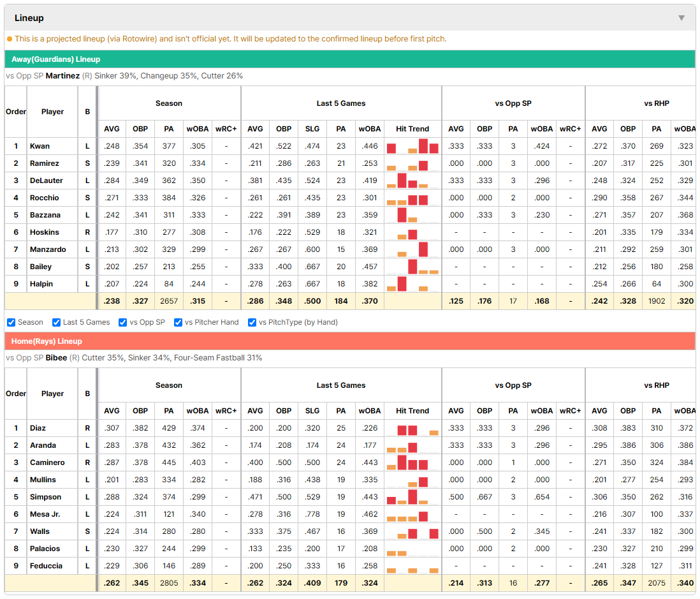
Task: Uncheck the Last 5 Games checkbox
Action: (56, 323)
